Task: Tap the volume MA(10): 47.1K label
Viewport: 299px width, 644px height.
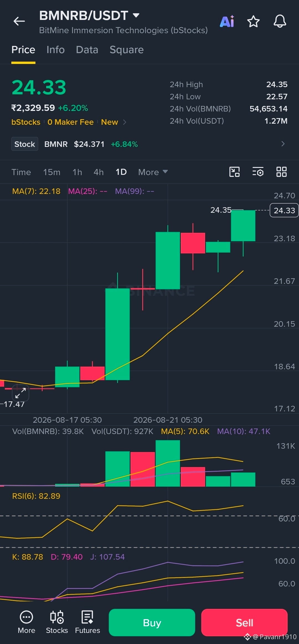Action: pos(244,431)
